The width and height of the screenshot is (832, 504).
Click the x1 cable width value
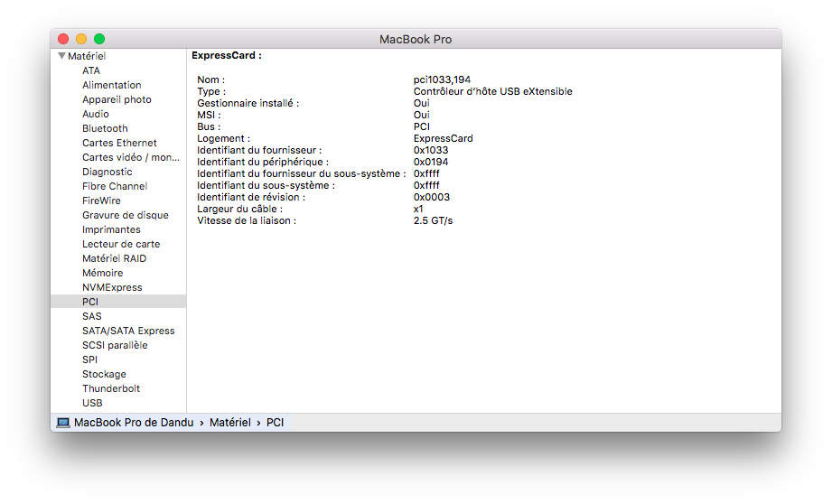tap(418, 209)
